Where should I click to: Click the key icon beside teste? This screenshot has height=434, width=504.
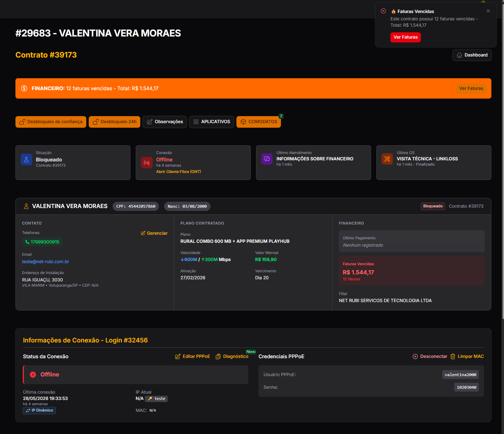pos(150,399)
